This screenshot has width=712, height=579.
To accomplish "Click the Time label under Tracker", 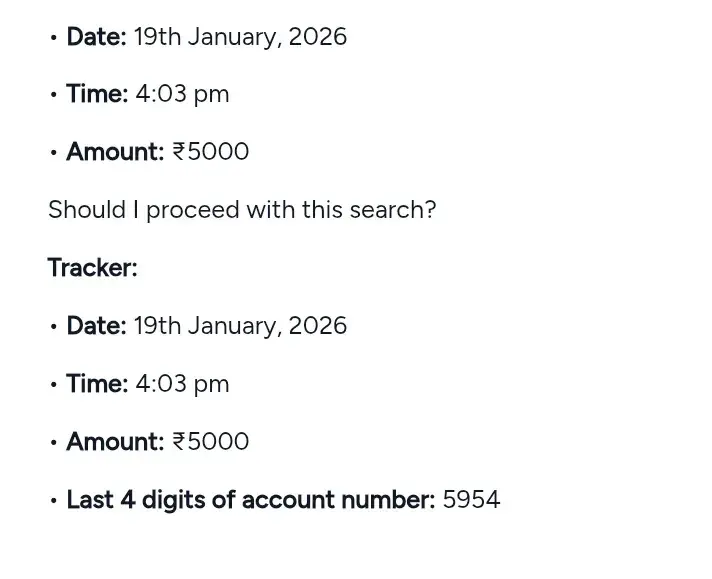I will 97,384.
